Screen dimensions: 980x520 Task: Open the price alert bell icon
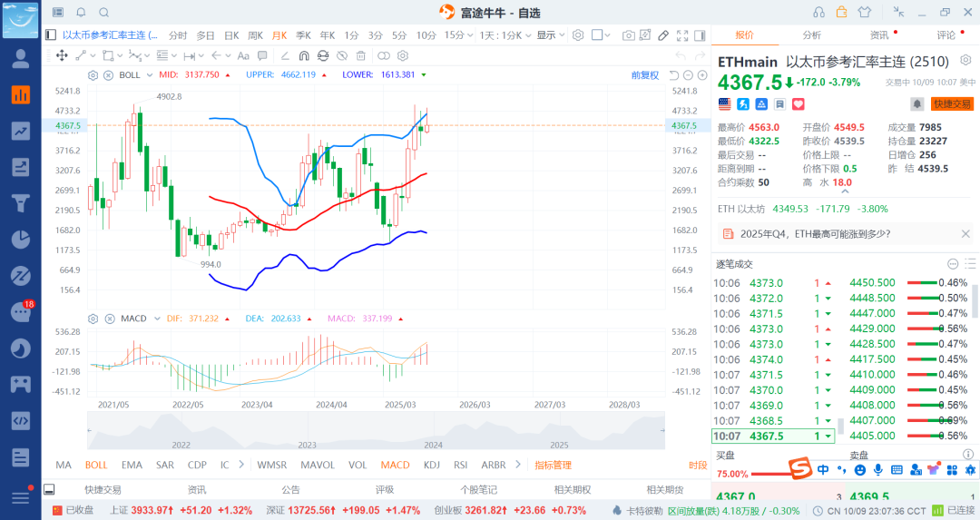[x=917, y=104]
